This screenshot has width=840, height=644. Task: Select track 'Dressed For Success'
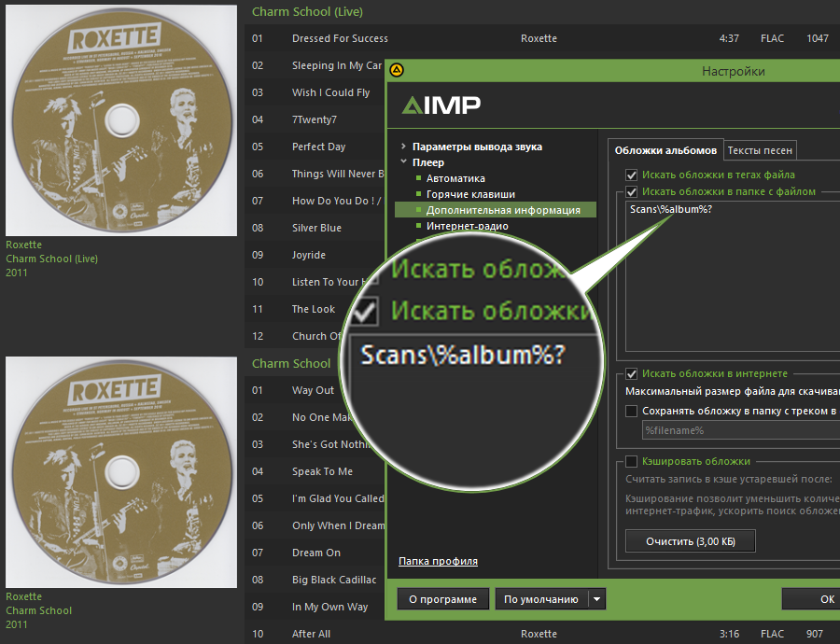[340, 38]
